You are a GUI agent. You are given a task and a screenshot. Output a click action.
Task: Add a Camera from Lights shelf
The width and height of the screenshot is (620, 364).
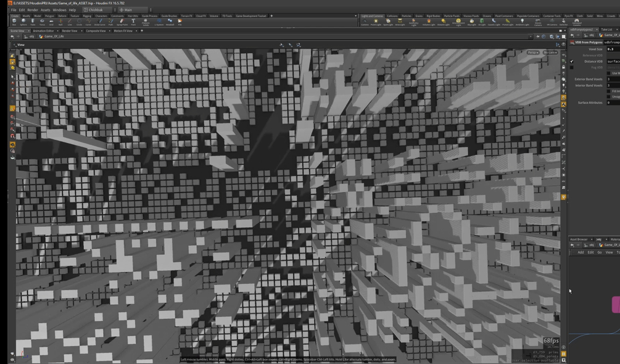pos(365,22)
